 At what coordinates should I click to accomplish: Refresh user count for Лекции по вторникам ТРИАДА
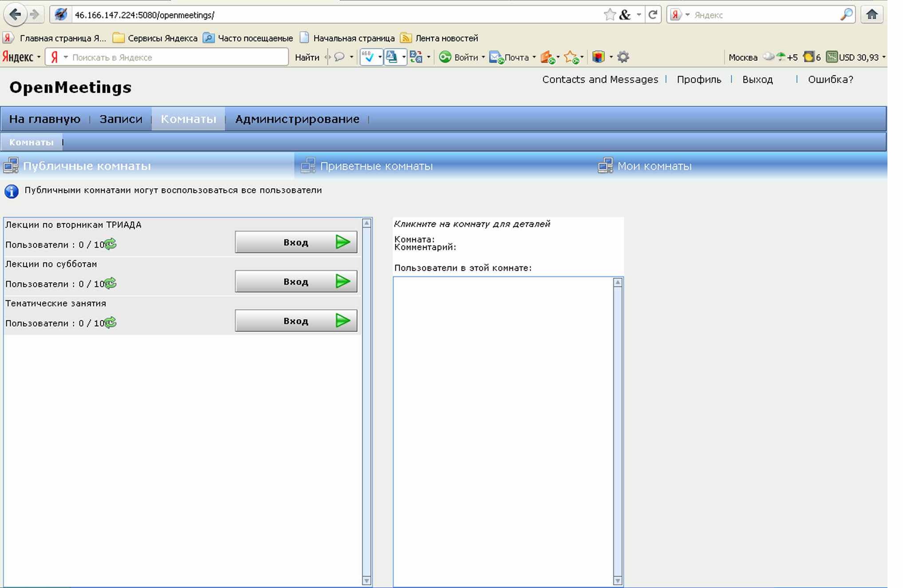point(110,244)
